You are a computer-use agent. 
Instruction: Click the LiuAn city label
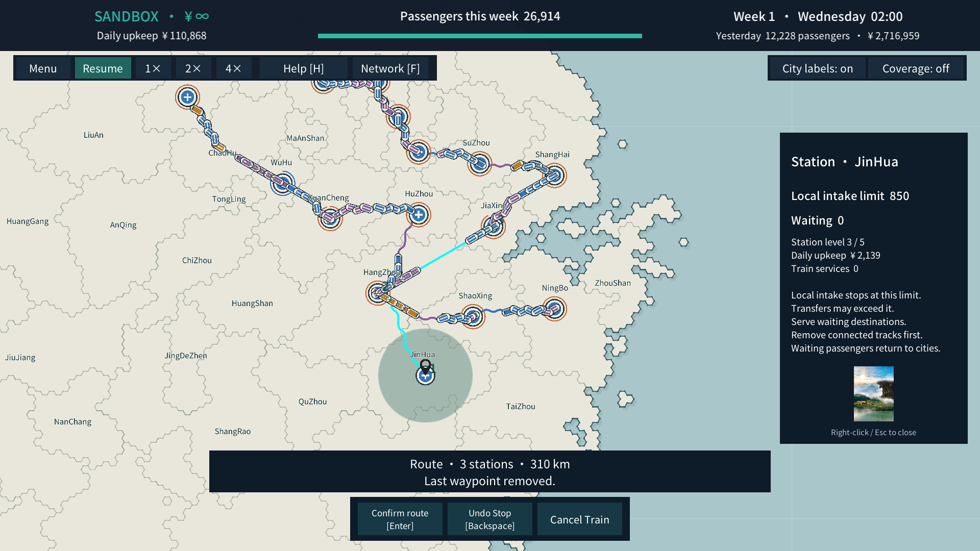coord(93,135)
